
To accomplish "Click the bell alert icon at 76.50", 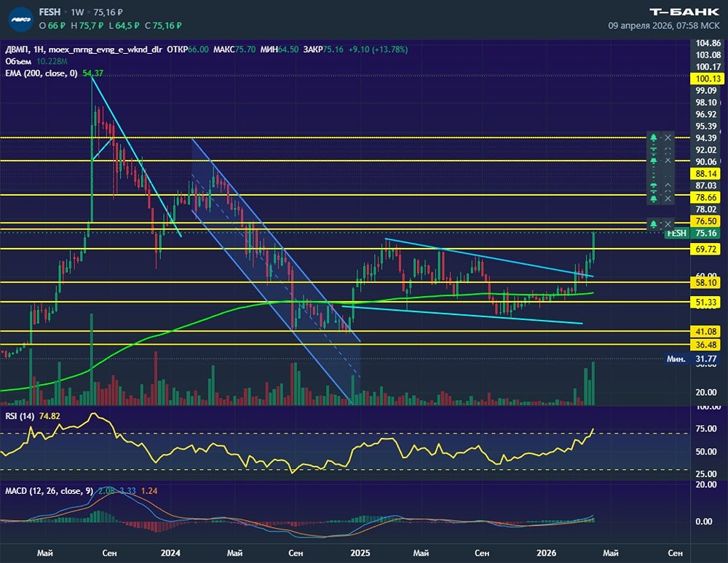I will [x=654, y=223].
